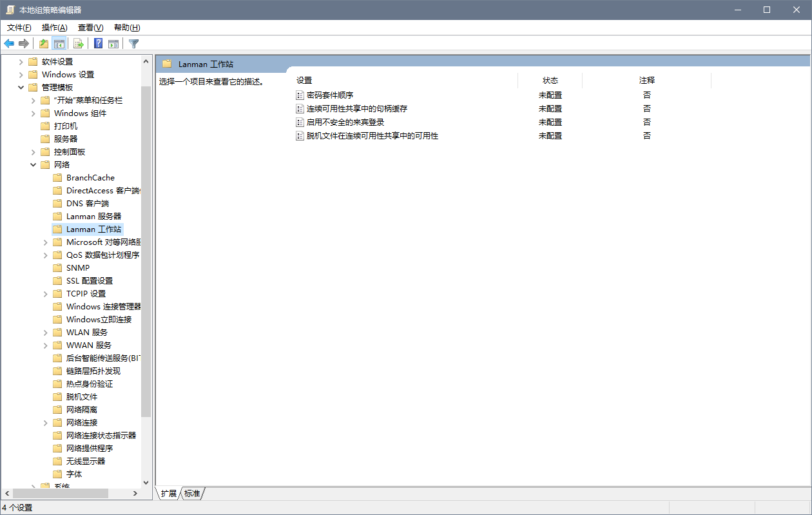Collapse the 网络 folder node
The image size is (812, 515).
pos(34,165)
